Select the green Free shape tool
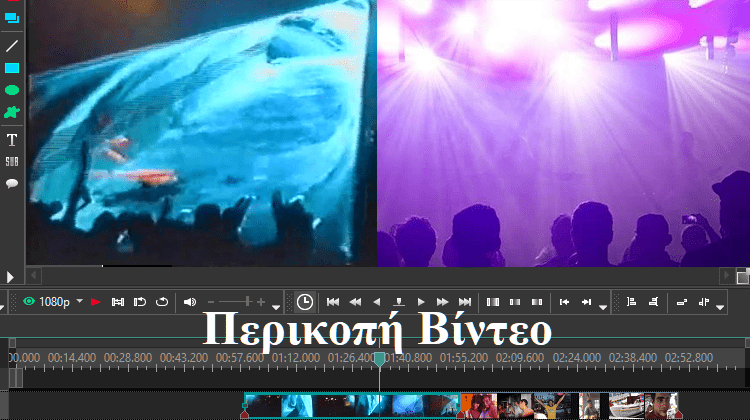This screenshot has width=750, height=420. (12, 112)
